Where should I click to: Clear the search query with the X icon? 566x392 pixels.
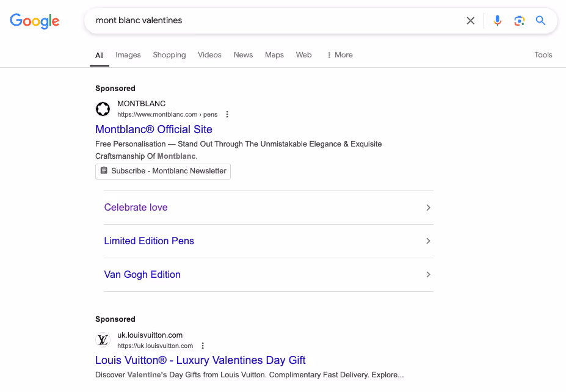point(470,21)
